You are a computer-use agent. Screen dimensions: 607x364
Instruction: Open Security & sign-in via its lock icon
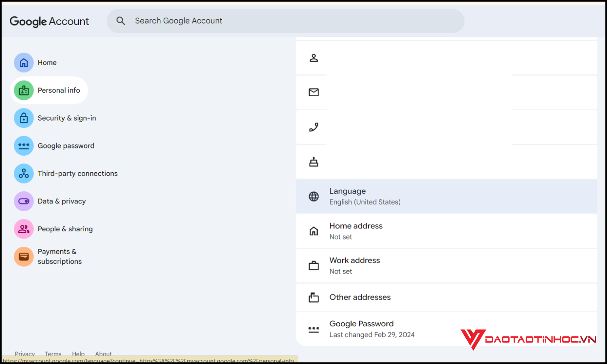pos(24,118)
